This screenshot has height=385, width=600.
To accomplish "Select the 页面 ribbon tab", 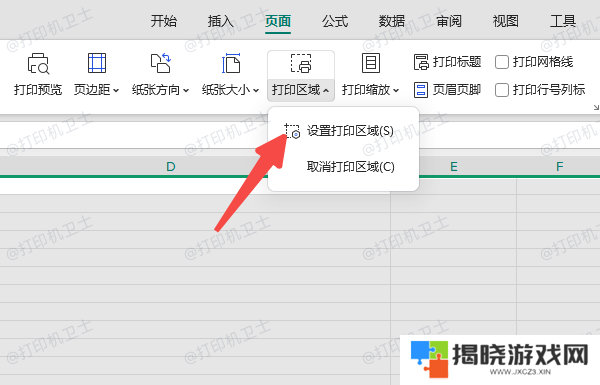I will [278, 21].
